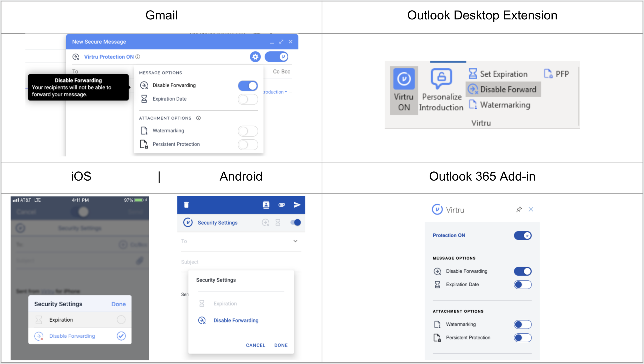Viewport: 644px width, 364px height.
Task: Toggle Disable Forwarding in Outlook 365 add-in
Action: [523, 271]
